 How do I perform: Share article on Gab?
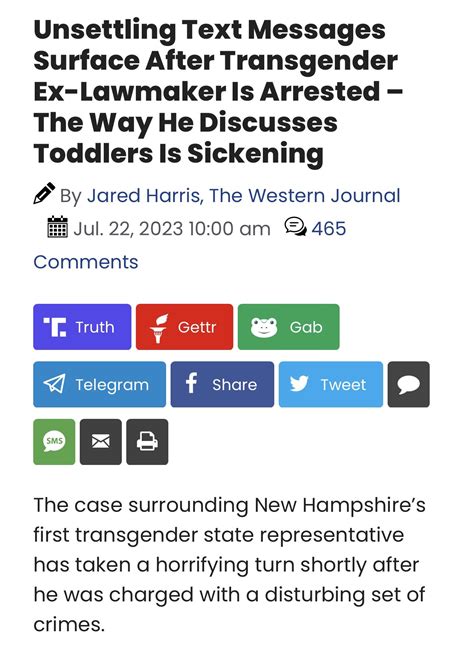(288, 327)
